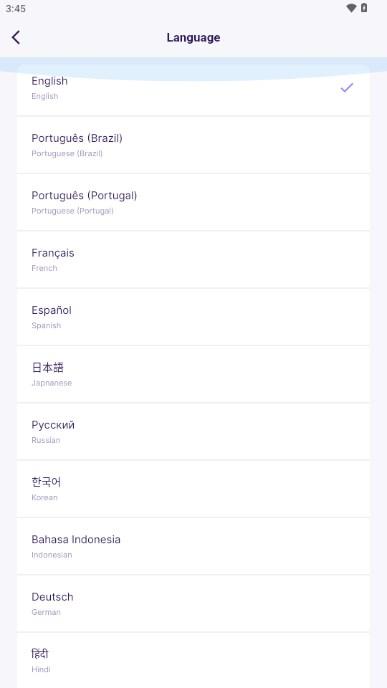This screenshot has width=387, height=688.
Task: Tap the checkmark next to English
Action: 347,88
